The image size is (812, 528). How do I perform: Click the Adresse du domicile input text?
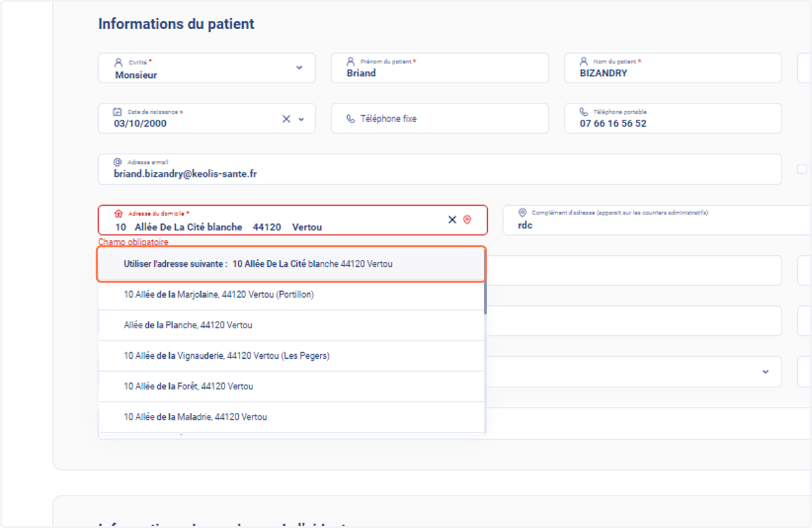pyautogui.click(x=219, y=227)
